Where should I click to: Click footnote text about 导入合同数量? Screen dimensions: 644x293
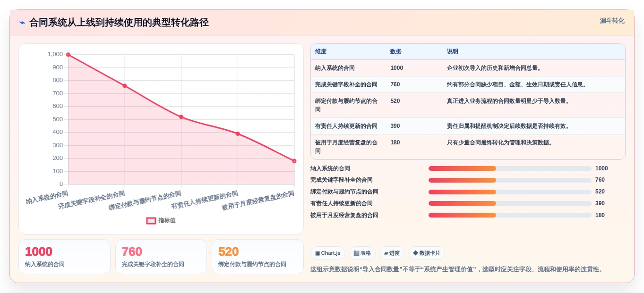[457, 269]
